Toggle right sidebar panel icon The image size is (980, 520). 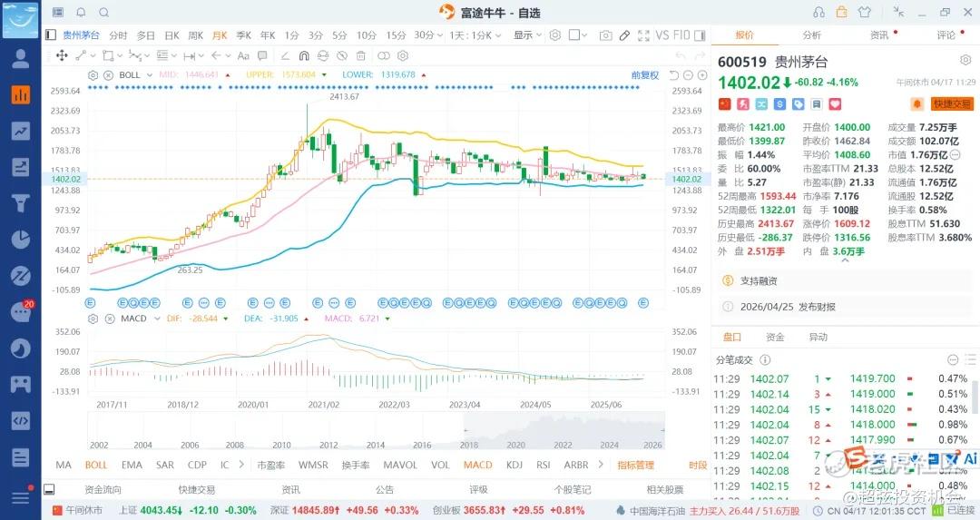[700, 35]
